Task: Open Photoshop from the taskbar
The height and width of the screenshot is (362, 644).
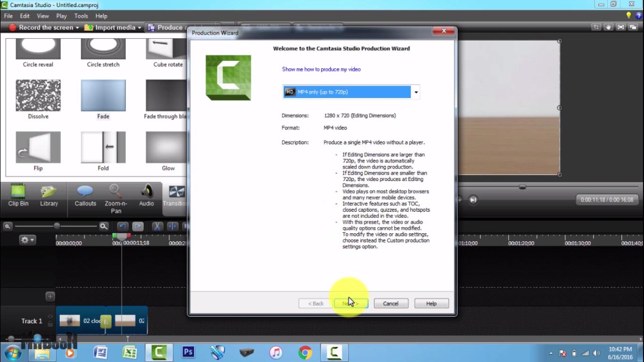Action: coord(188,352)
